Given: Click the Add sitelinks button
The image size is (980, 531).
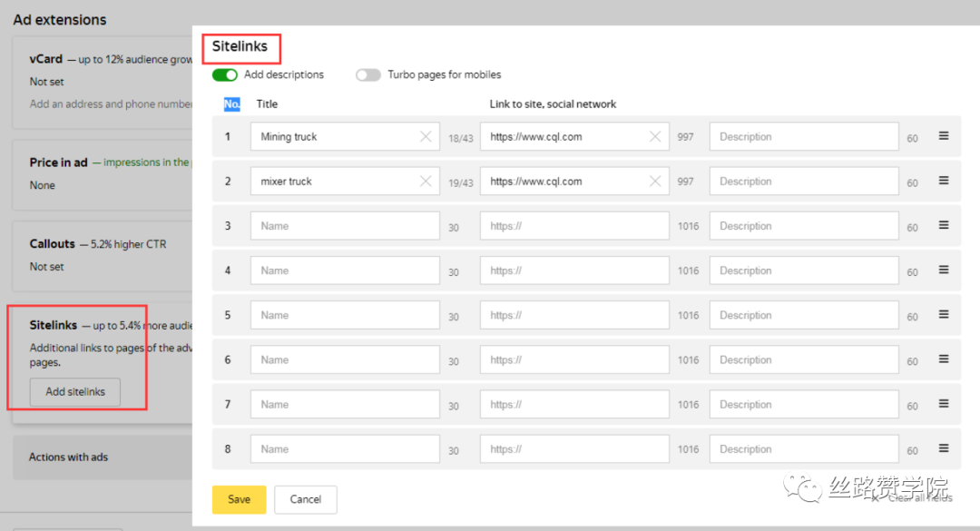Looking at the screenshot, I should [x=75, y=392].
